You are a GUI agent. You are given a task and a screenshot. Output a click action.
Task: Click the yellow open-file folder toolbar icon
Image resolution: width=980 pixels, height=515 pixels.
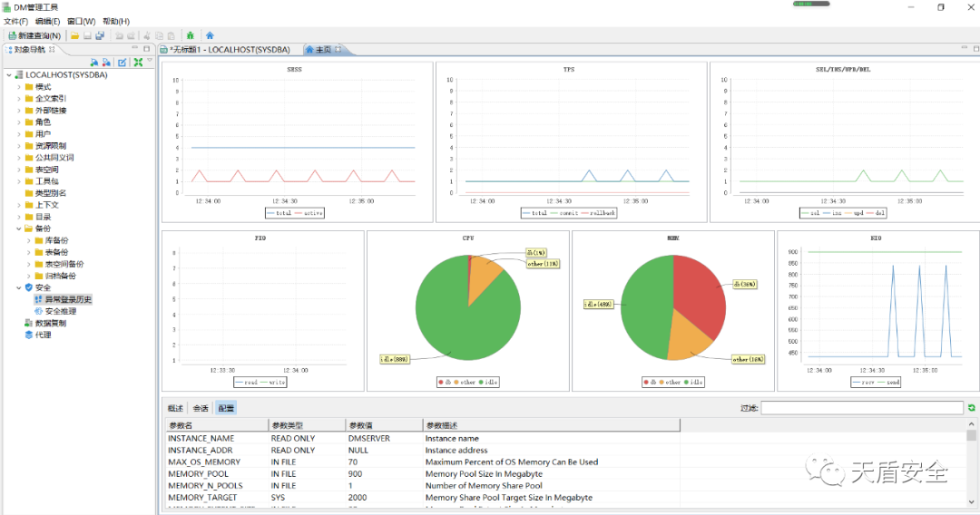pos(75,35)
